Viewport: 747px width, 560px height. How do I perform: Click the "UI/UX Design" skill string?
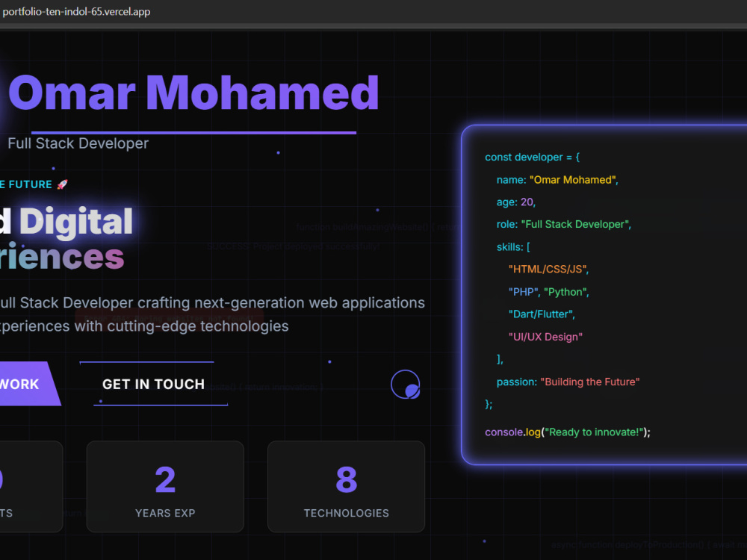pos(545,337)
